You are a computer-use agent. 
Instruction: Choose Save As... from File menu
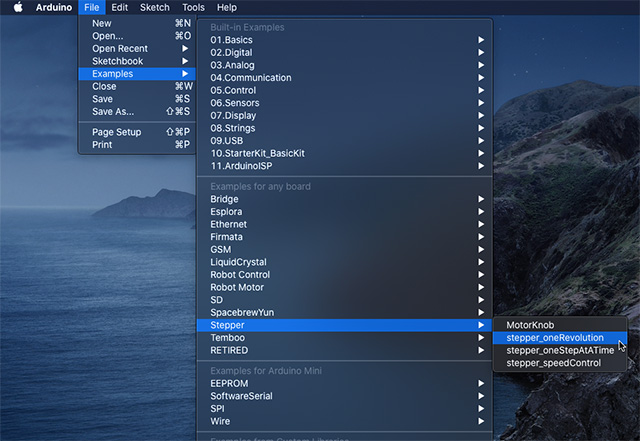[x=113, y=111]
